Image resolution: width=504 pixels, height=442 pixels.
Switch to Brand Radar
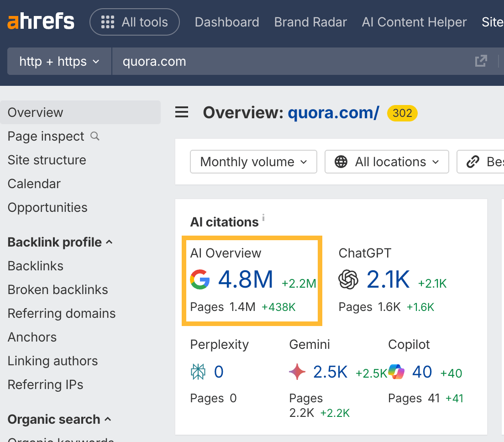click(x=310, y=21)
